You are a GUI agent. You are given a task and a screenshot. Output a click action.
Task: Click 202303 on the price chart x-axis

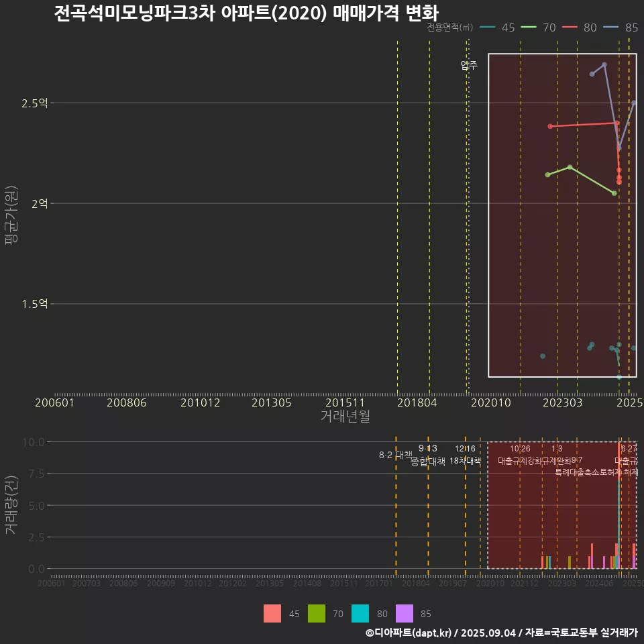(563, 402)
